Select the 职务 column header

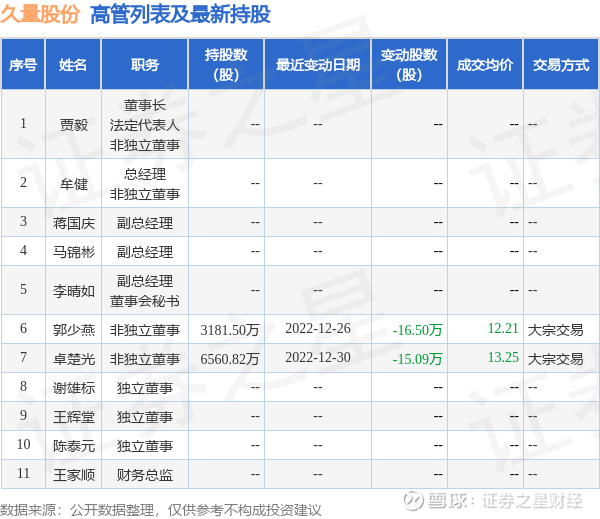click(x=145, y=64)
